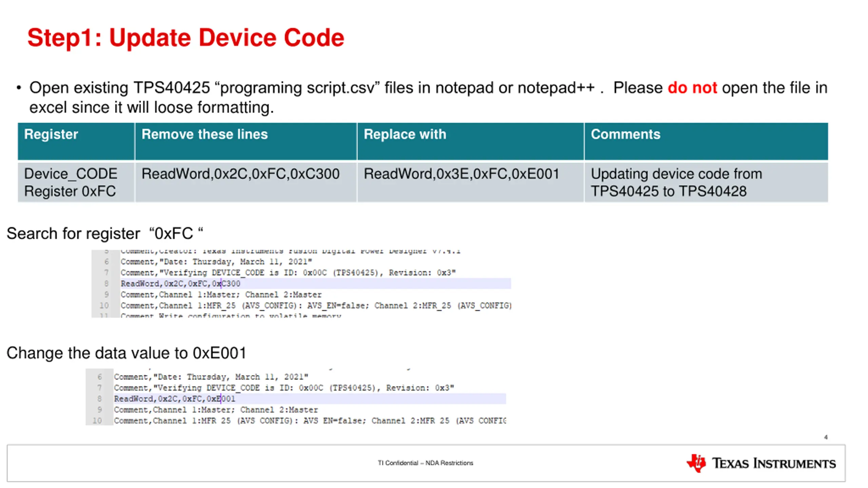Click the highlighted line ending in 0xC300 in the upper editor
Image resolution: width=868 pixels, height=488 pixels.
tap(316, 284)
